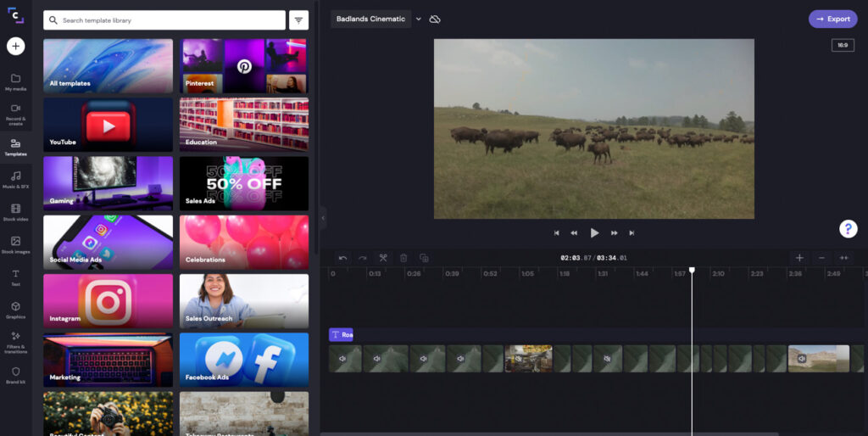
Task: Select the Templates sidebar tab
Action: (x=15, y=148)
